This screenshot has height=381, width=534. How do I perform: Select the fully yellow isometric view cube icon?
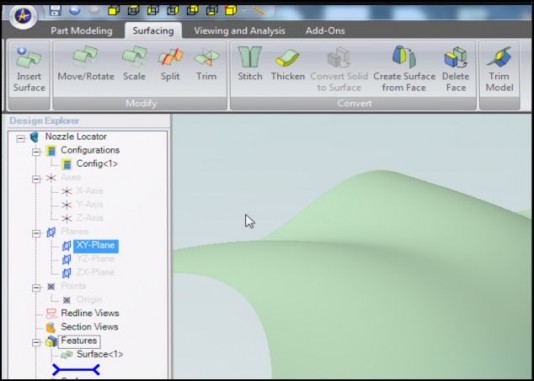pos(230,10)
